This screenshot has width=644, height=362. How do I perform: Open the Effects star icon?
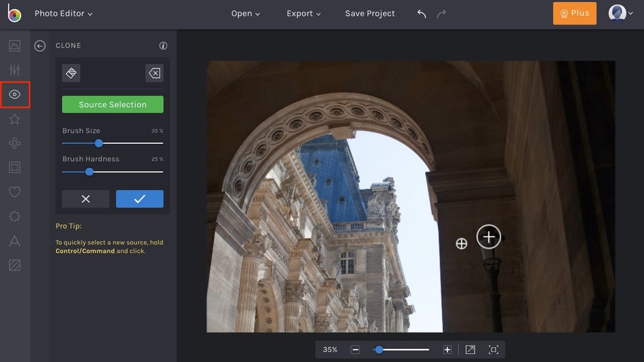[14, 119]
